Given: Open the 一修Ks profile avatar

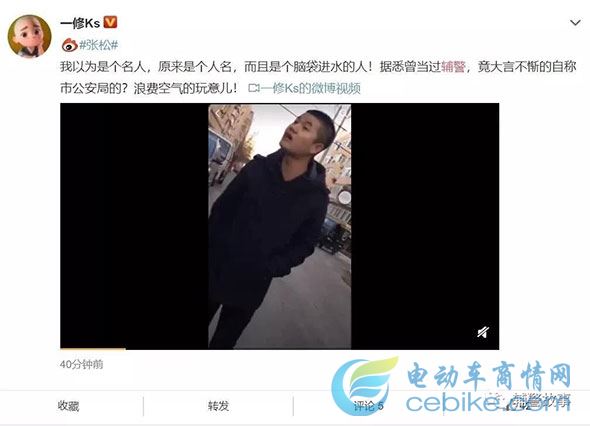Looking at the screenshot, I should (x=29, y=37).
